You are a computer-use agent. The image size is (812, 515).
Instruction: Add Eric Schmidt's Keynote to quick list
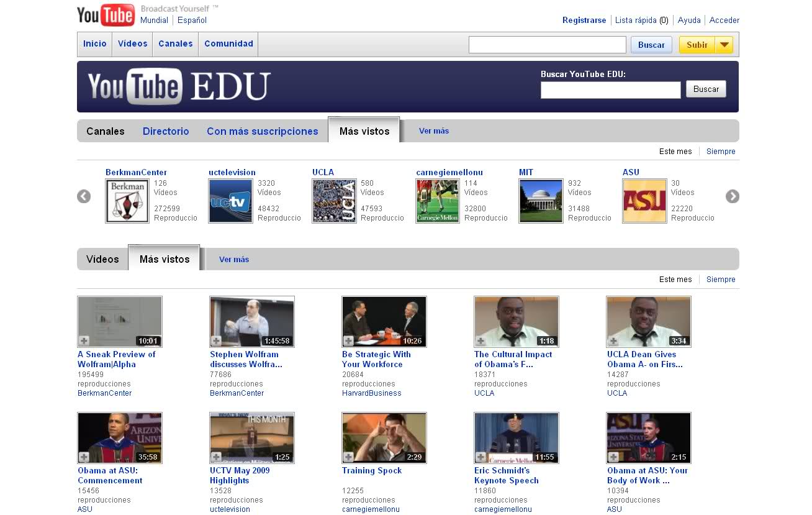pos(480,457)
